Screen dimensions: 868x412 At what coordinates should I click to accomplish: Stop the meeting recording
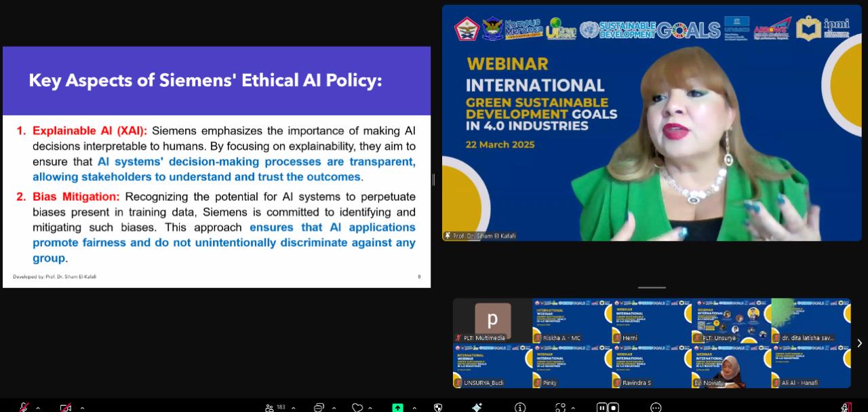613,407
